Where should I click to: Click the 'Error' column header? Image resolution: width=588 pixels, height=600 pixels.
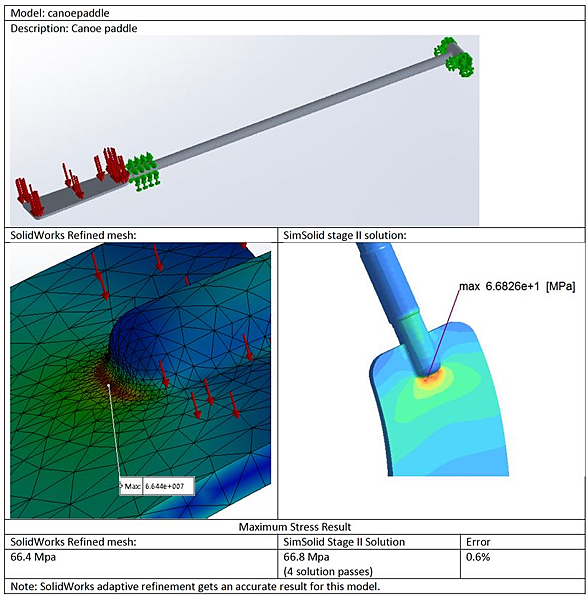478,542
